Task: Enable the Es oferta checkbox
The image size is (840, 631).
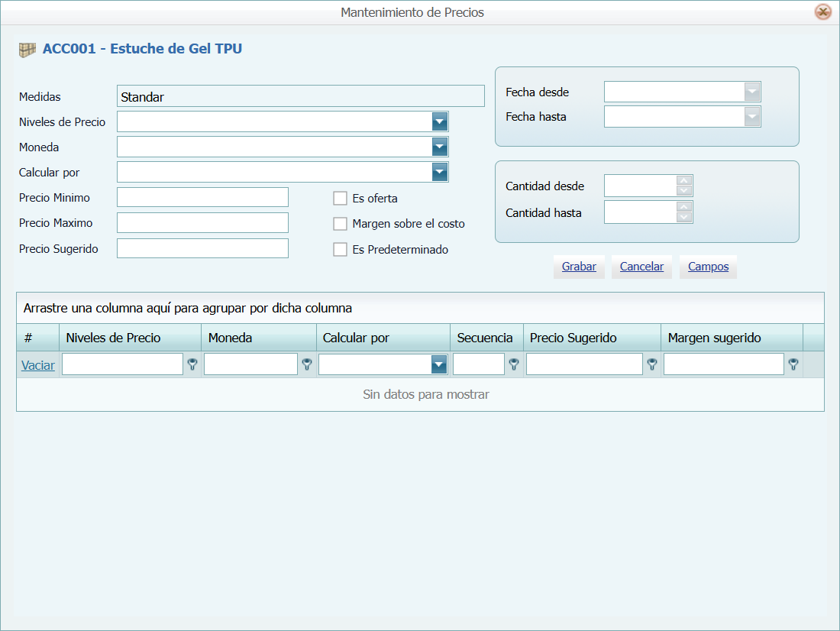Action: coord(341,199)
